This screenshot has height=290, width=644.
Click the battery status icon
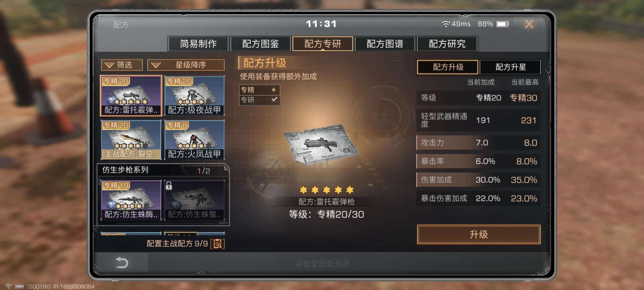click(x=503, y=24)
